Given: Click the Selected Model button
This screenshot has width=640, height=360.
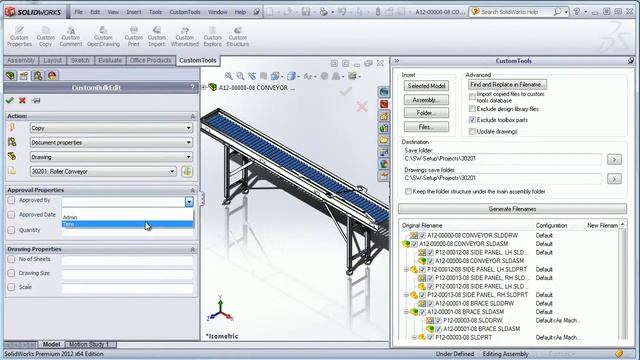Looking at the screenshot, I should (x=427, y=86).
